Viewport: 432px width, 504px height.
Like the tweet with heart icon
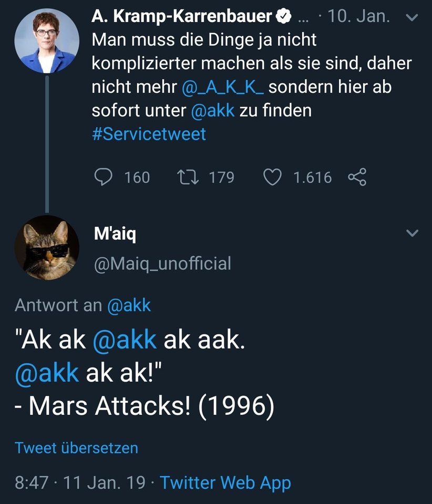(x=272, y=177)
